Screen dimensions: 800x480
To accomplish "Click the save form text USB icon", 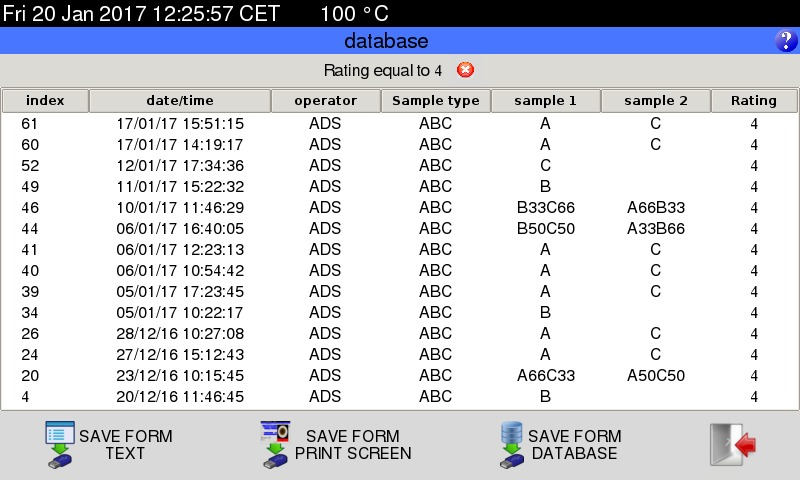I will 61,445.
